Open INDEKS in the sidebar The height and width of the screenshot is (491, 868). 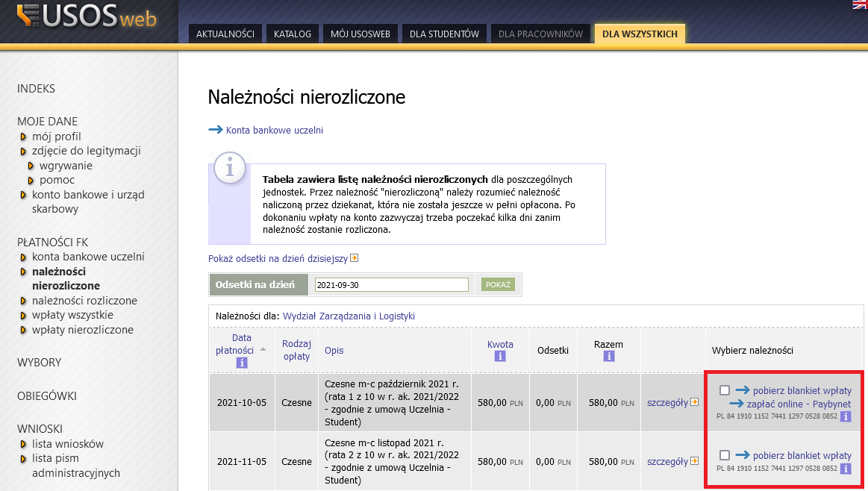click(x=36, y=89)
